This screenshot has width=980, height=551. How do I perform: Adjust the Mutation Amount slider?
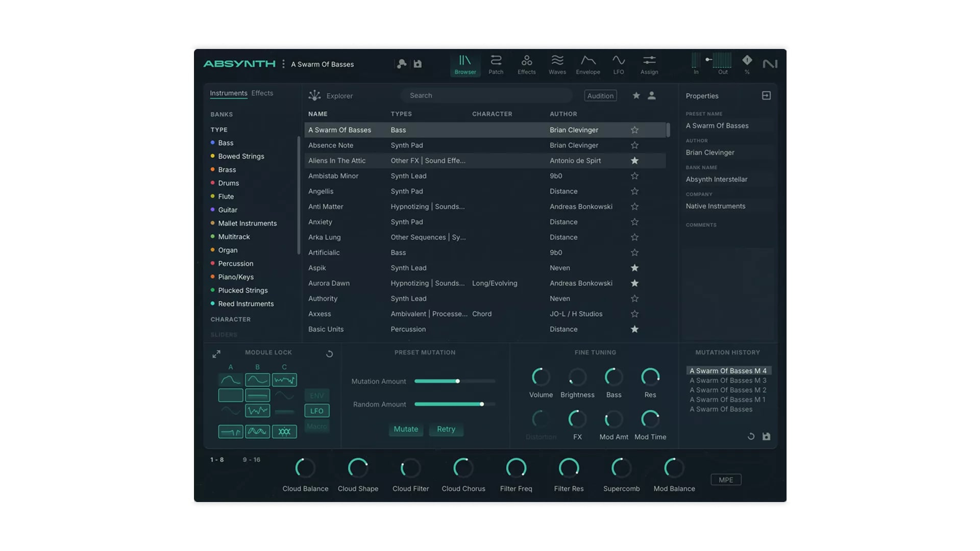pos(458,381)
